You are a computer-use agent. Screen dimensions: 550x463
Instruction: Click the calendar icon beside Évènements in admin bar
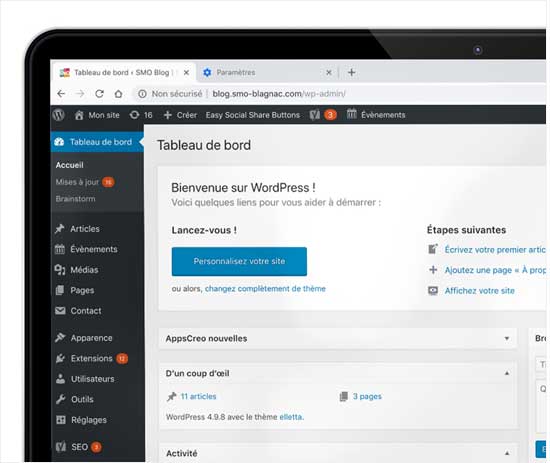(351, 114)
